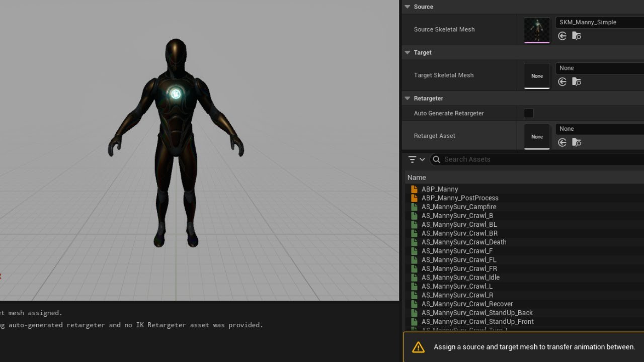This screenshot has width=644, height=362.
Task: Click the Source Skeletal Mesh thumbnail
Action: click(x=537, y=30)
